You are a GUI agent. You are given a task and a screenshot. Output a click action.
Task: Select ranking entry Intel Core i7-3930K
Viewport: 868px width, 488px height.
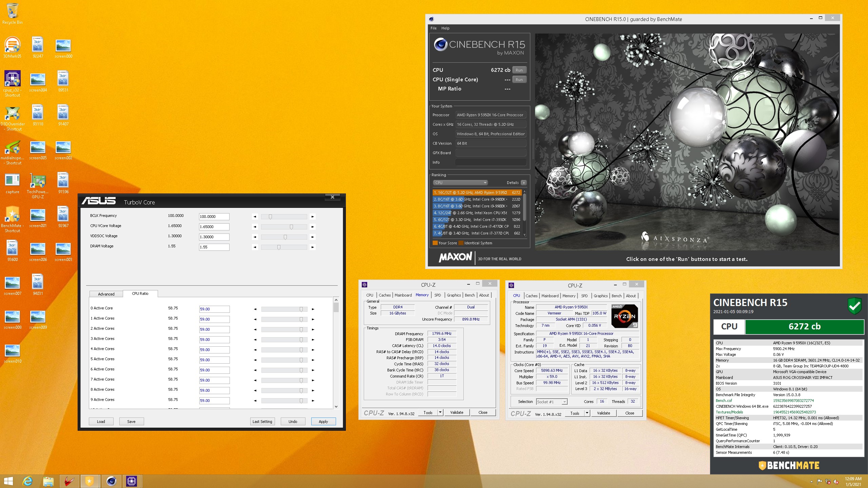[476, 220]
